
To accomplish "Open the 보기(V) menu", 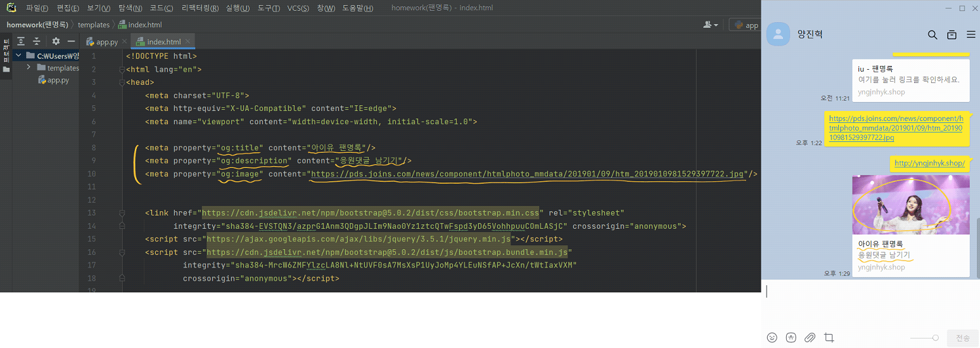I will (x=99, y=8).
